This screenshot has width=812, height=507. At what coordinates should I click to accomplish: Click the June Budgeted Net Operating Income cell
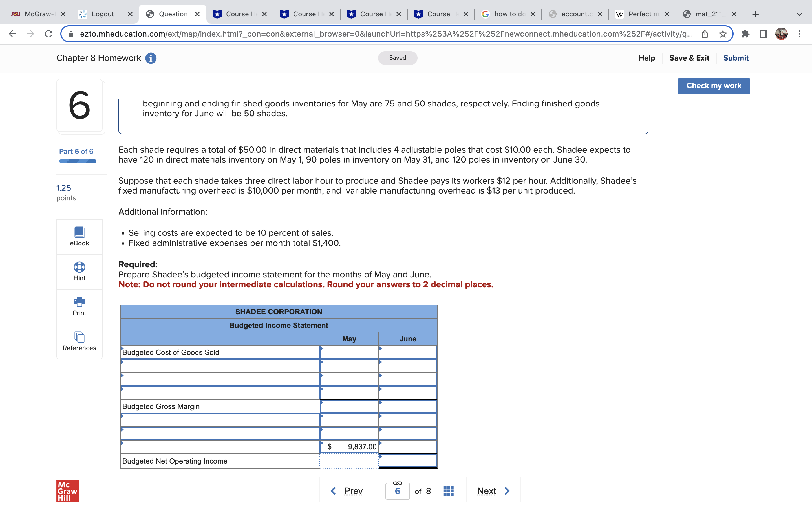408,461
